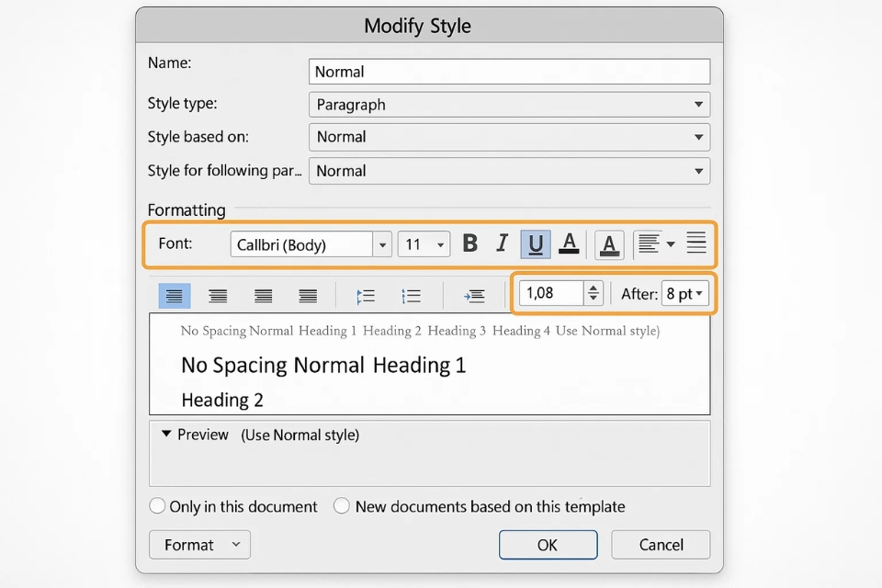Apply justified alignment
Viewport: 882px width, 588px height.
point(307,294)
